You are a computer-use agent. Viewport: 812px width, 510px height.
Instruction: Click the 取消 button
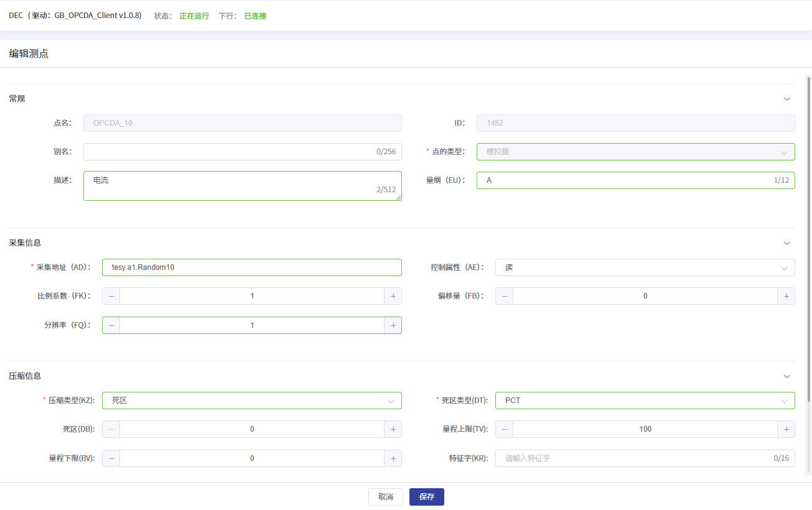385,497
